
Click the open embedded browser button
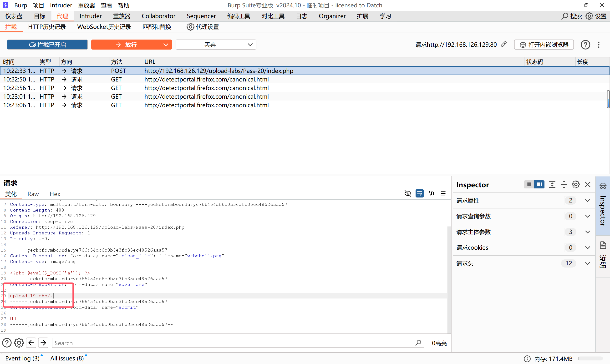point(544,45)
